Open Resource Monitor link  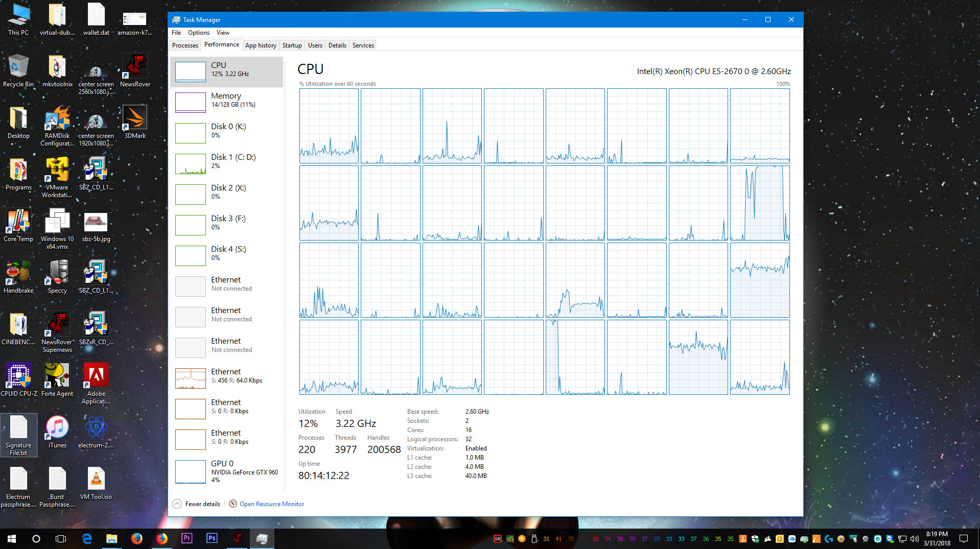(x=271, y=504)
